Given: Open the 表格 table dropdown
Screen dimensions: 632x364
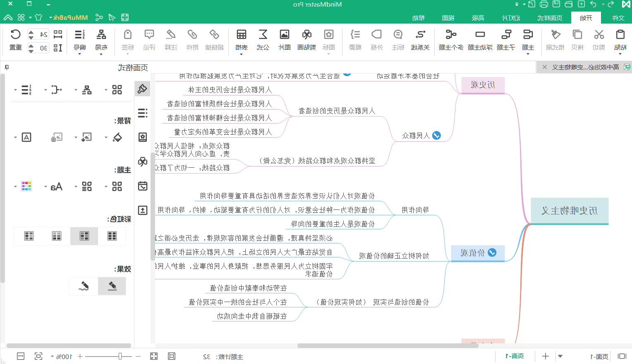Looking at the screenshot, I should [241, 54].
